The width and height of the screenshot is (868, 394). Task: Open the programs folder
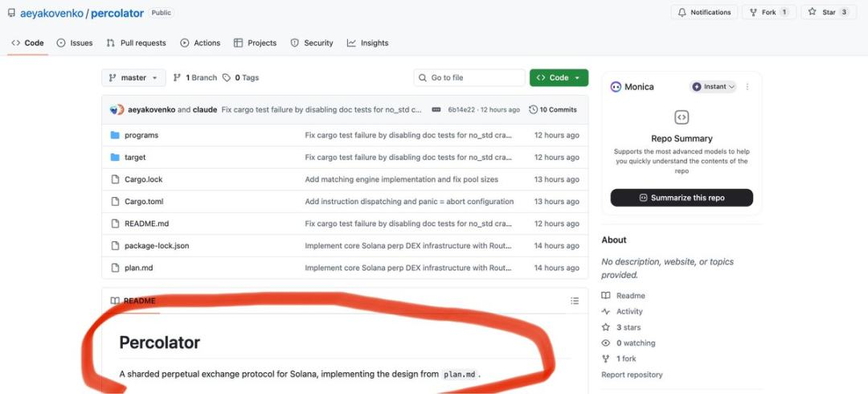[141, 135]
